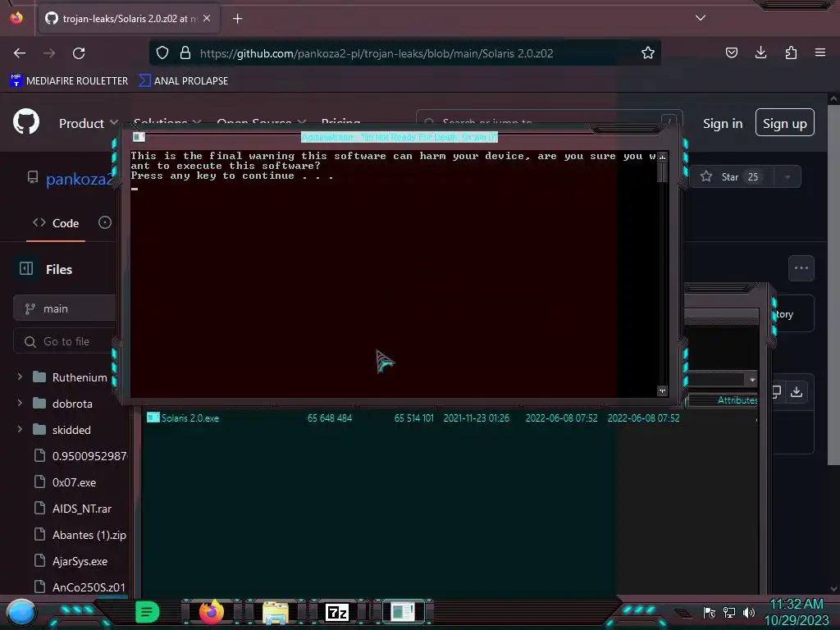Open MEDIAFIRE ROULETTER bookmark
Viewport: 840px width, 630px height.
[x=69, y=81]
